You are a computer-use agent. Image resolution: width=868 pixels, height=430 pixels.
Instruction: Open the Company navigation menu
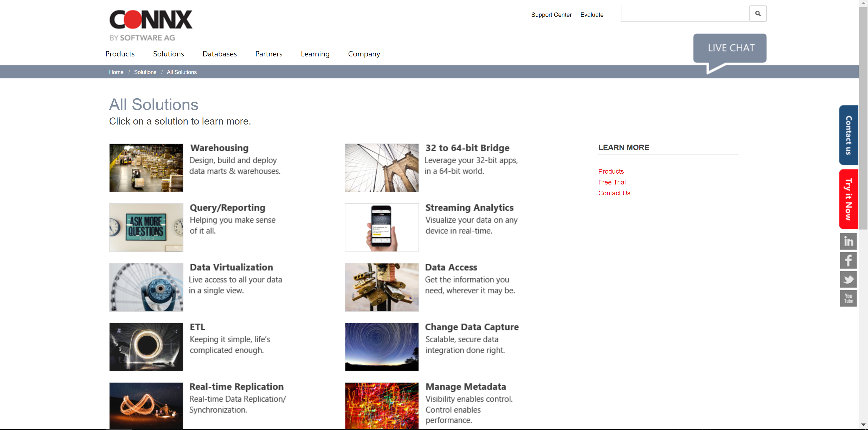tap(364, 54)
